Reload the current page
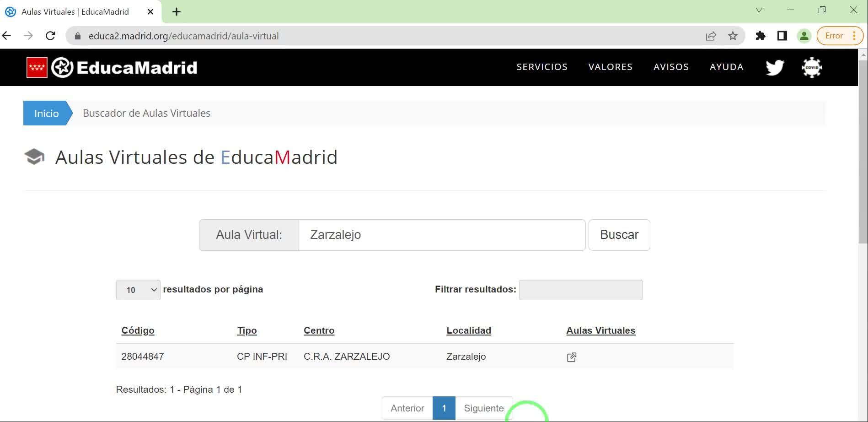 click(50, 36)
